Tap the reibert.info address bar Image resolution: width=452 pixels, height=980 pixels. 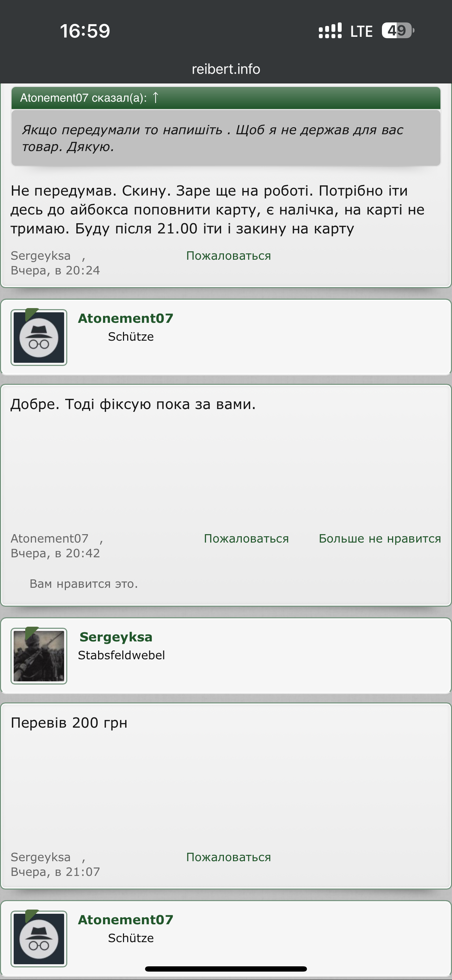pyautogui.click(x=226, y=69)
